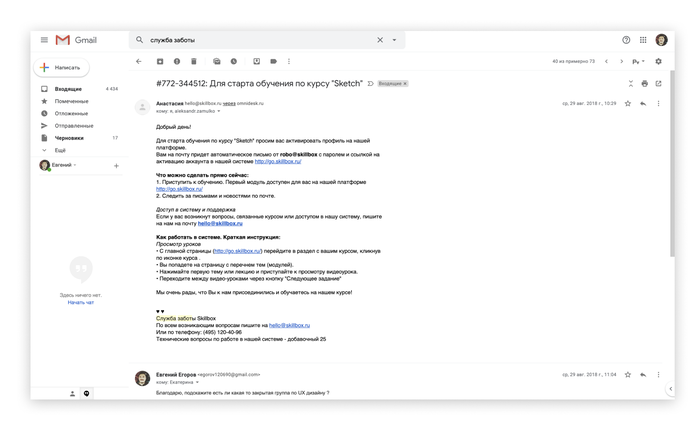
Task: Report this conversation as spam
Action: coord(177,61)
